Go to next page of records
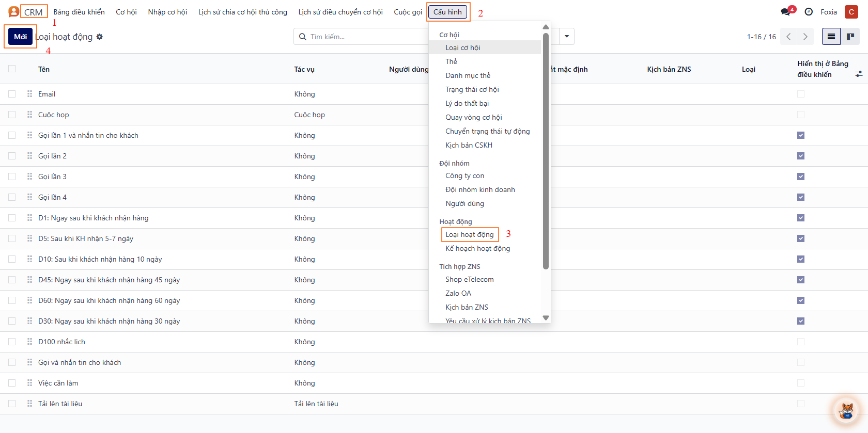 point(805,37)
